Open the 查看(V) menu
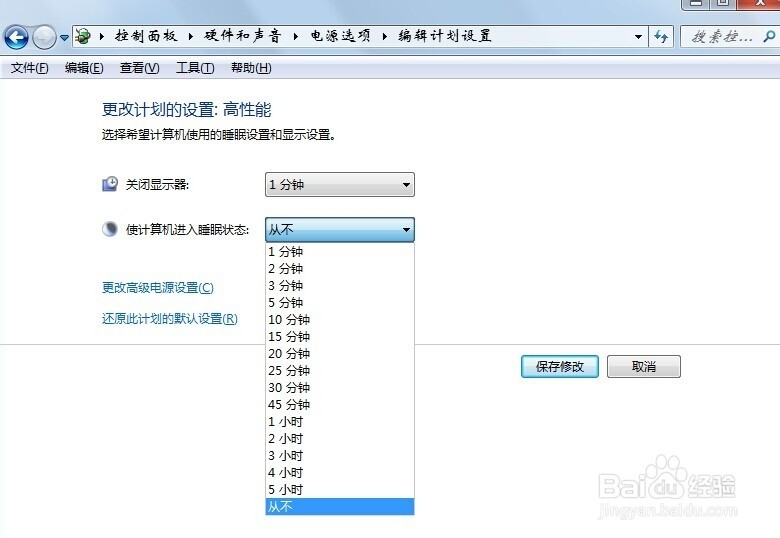The image size is (780, 538). click(139, 68)
